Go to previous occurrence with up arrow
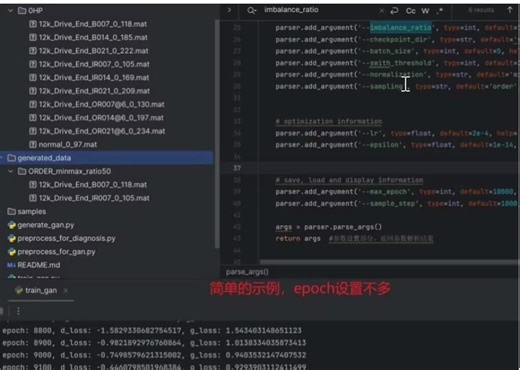The height and width of the screenshot is (370, 520). [510, 10]
